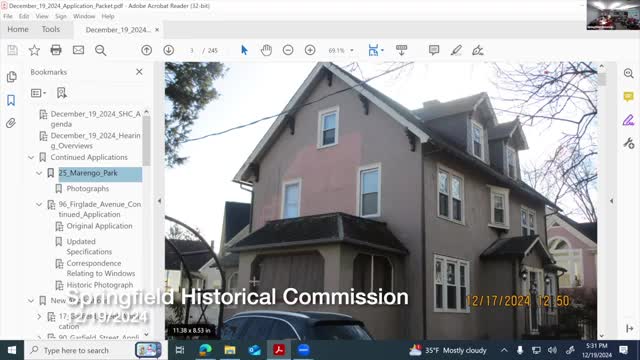Screen dimensions: 640x360
Task: Open the Windows Start menu
Action: coord(12,350)
